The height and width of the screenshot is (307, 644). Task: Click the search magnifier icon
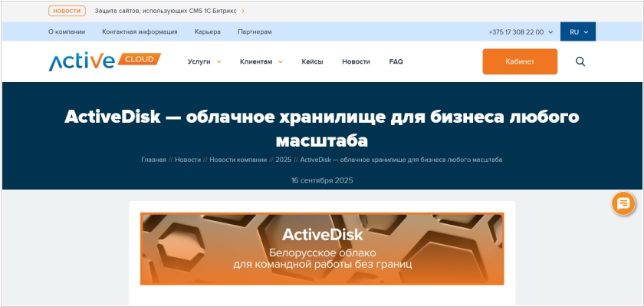580,61
